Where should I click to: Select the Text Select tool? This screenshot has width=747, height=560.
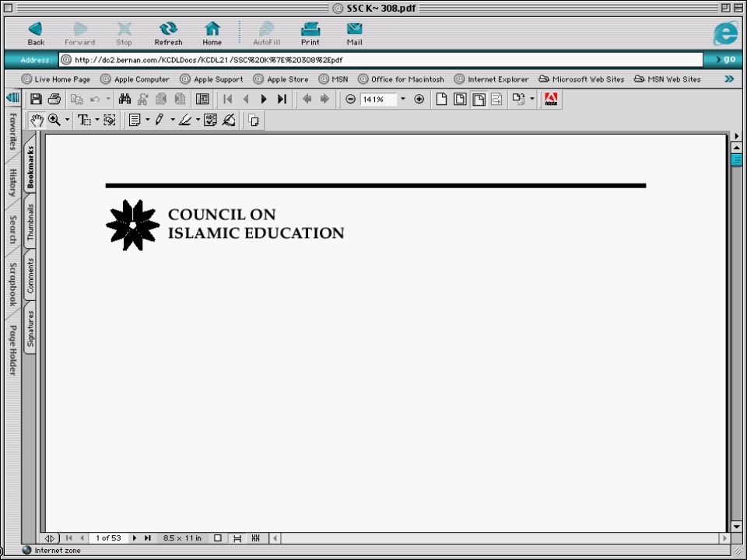(x=84, y=120)
